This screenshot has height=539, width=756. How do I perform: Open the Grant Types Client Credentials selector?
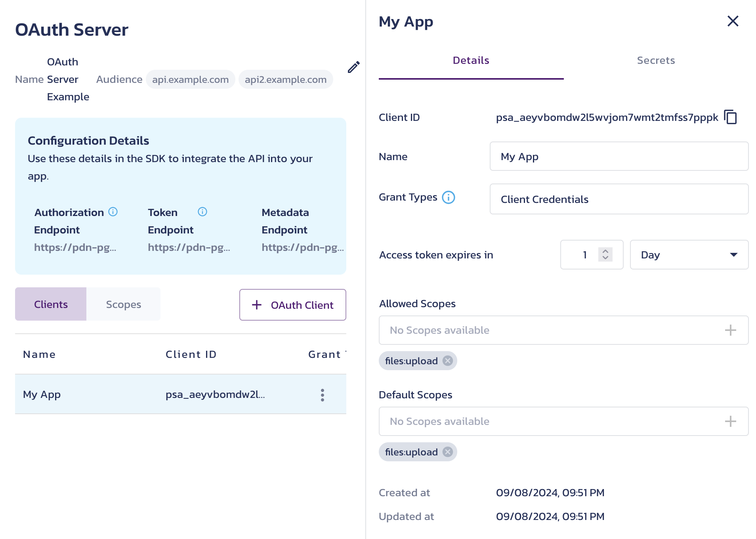coord(619,199)
